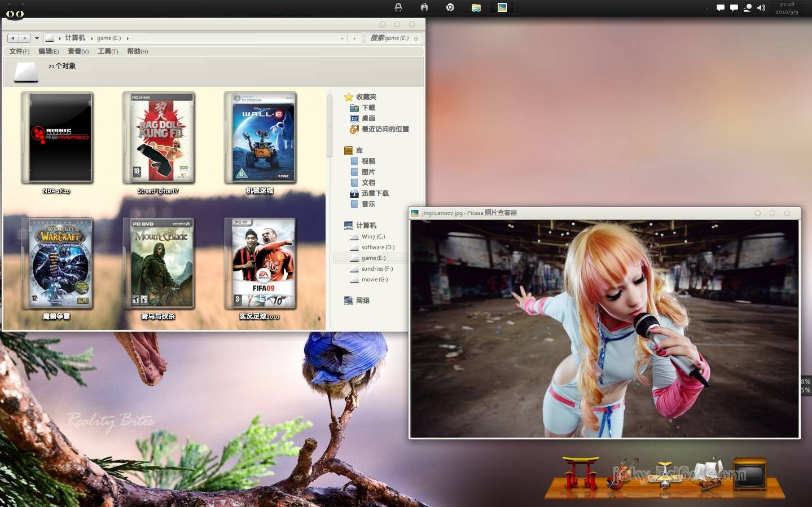This screenshot has width=812, height=507.
Task: Click the 搜索 game (E:) search field
Action: coord(394,38)
